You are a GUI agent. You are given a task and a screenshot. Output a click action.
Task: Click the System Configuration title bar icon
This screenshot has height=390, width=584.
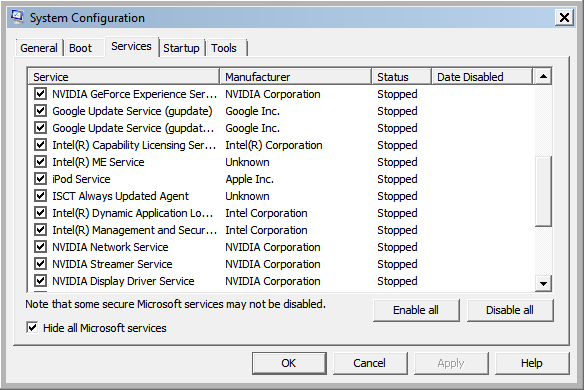tap(17, 17)
